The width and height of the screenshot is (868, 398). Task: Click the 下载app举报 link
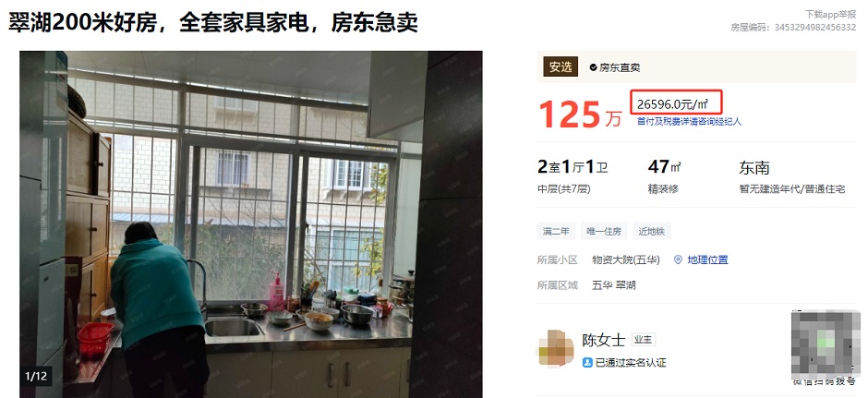[x=830, y=15]
